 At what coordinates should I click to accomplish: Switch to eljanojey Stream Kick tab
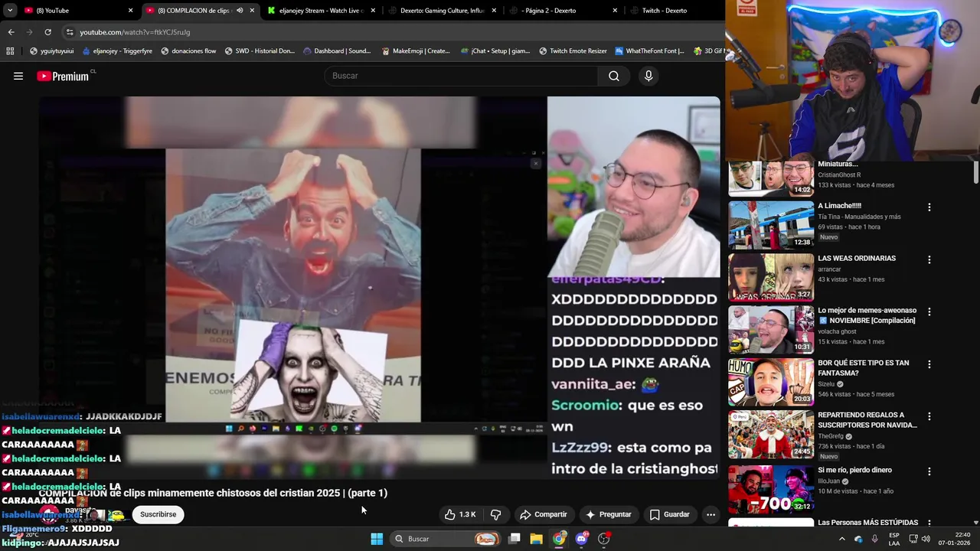322,11
